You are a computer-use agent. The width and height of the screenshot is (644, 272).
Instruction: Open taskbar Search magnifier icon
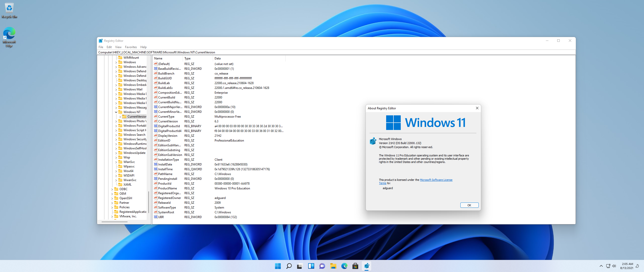289,266
